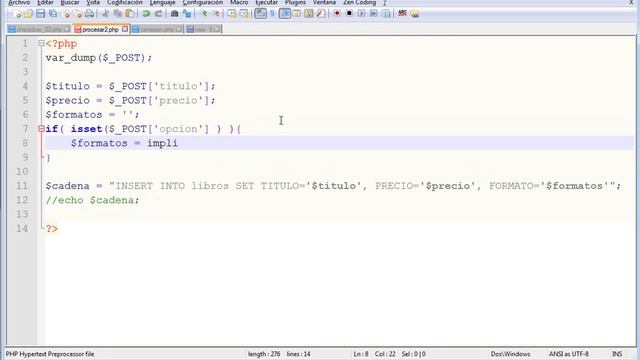The width and height of the screenshot is (640, 360).
Task: Open the Lenguaje menu
Action: [x=162, y=2]
